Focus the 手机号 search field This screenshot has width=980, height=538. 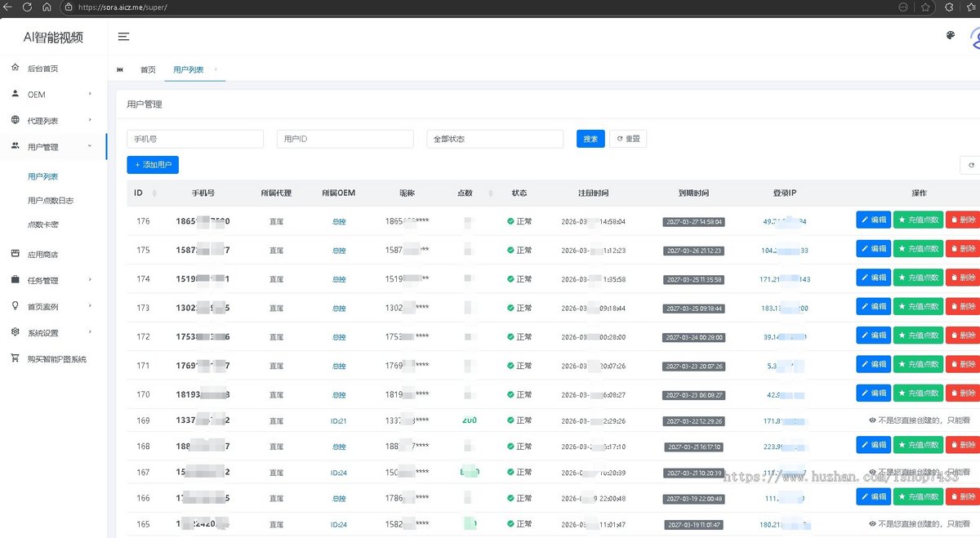point(195,139)
